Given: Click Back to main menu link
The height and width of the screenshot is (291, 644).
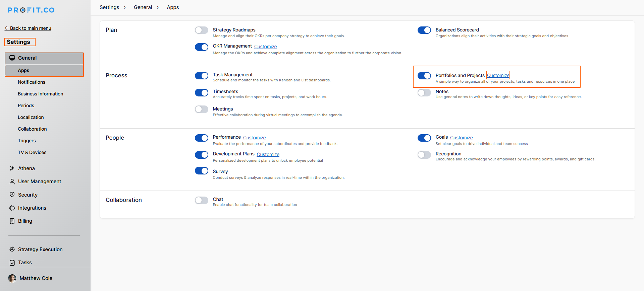Looking at the screenshot, I should coord(28,28).
